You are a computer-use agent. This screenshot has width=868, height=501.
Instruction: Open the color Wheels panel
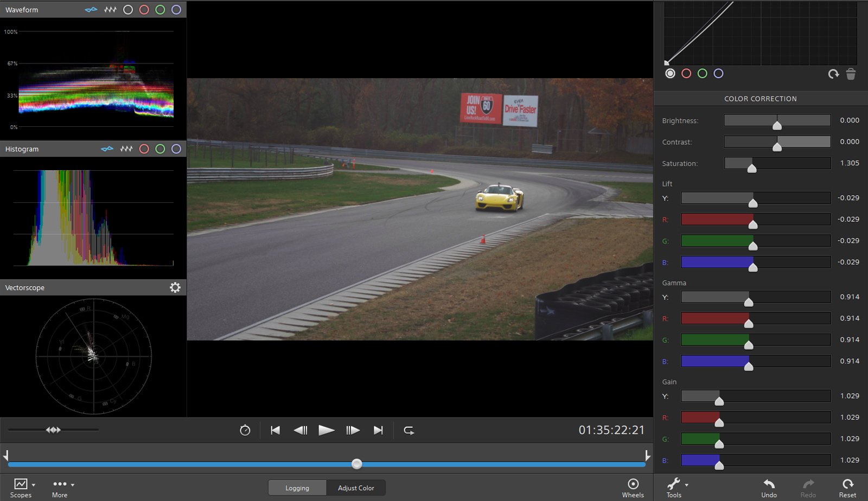click(x=633, y=487)
